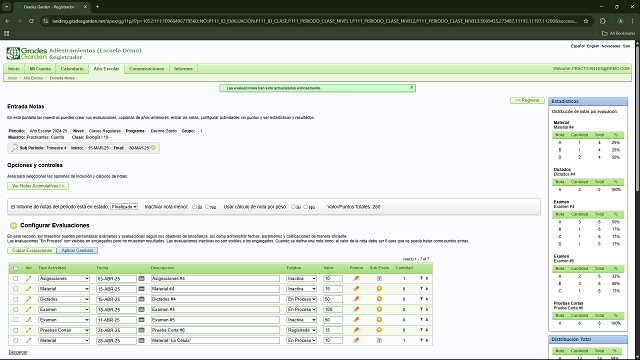Open the Tipo Actividad dropdown for Dictados row

click(64, 299)
